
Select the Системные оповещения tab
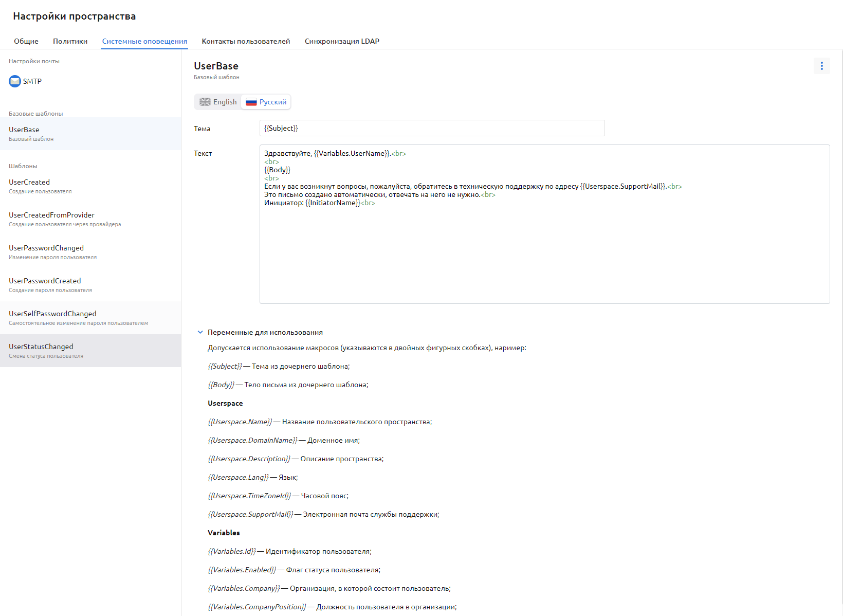(x=144, y=41)
